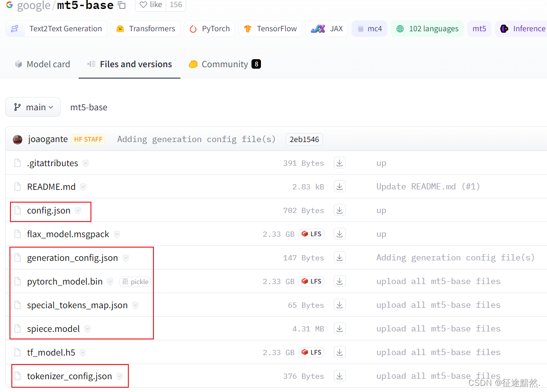Image resolution: width=547 pixels, height=392 pixels.
Task: Select the Text2Text Generation tag
Action: click(56, 28)
